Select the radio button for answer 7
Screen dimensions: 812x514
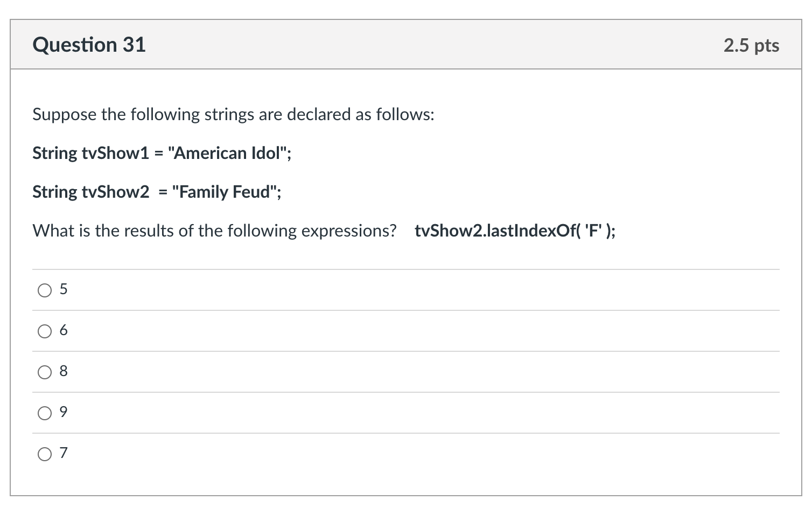[x=45, y=455]
